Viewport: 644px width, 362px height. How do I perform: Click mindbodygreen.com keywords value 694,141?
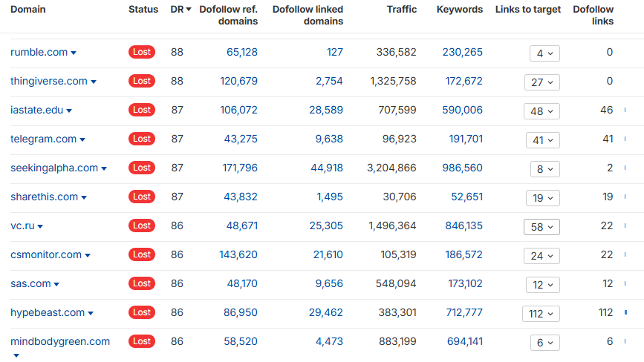[x=465, y=341]
